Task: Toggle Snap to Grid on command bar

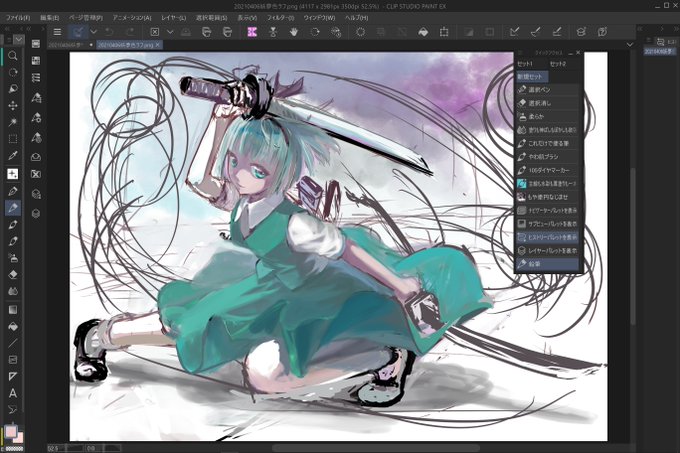Action: tap(557, 32)
